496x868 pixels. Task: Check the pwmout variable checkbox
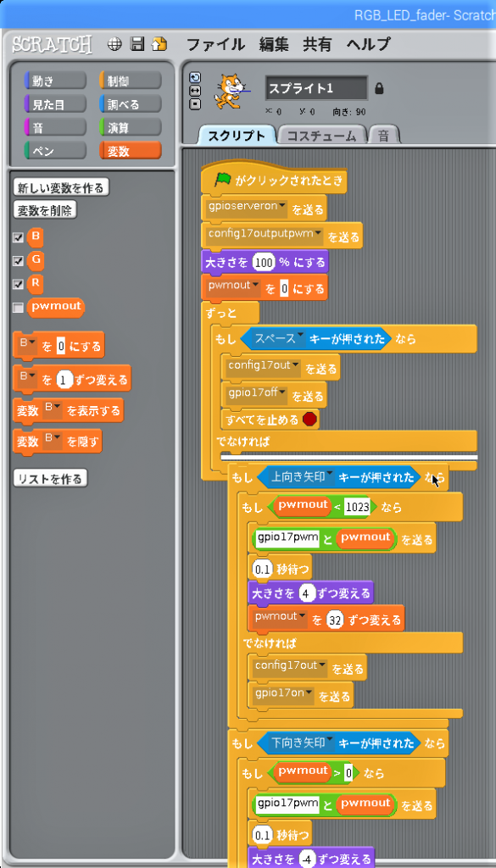(19, 308)
